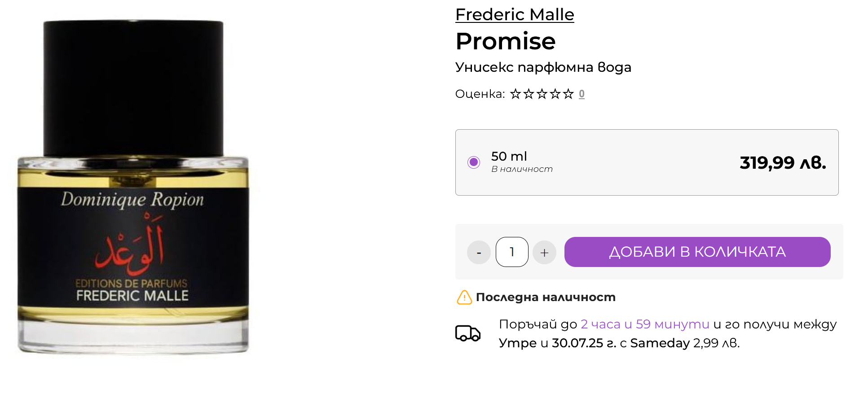Image resolution: width=868 pixels, height=398 pixels.
Task: Click the Promise product title
Action: pos(506,41)
